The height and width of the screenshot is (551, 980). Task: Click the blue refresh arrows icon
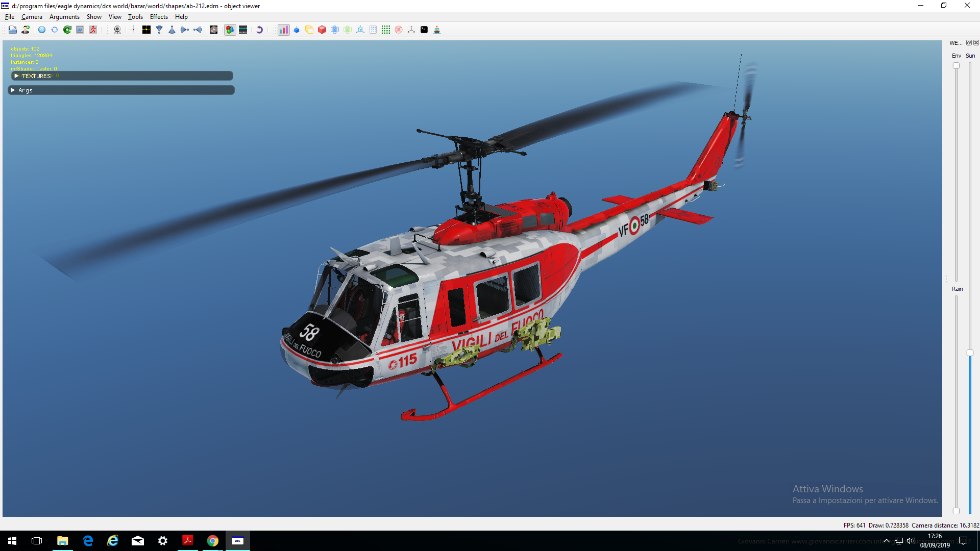55,30
